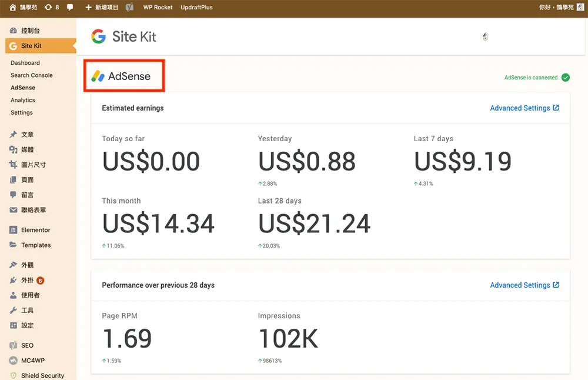
Task: Click the US$0.88 yesterday earnings value
Action: pos(307,161)
